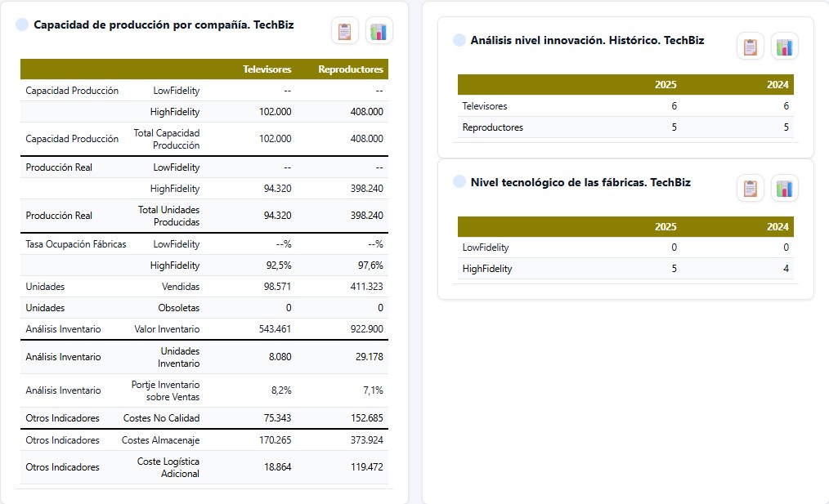The width and height of the screenshot is (829, 504).
Task: Select Televisores row in innovation table
Action: [x=625, y=105]
